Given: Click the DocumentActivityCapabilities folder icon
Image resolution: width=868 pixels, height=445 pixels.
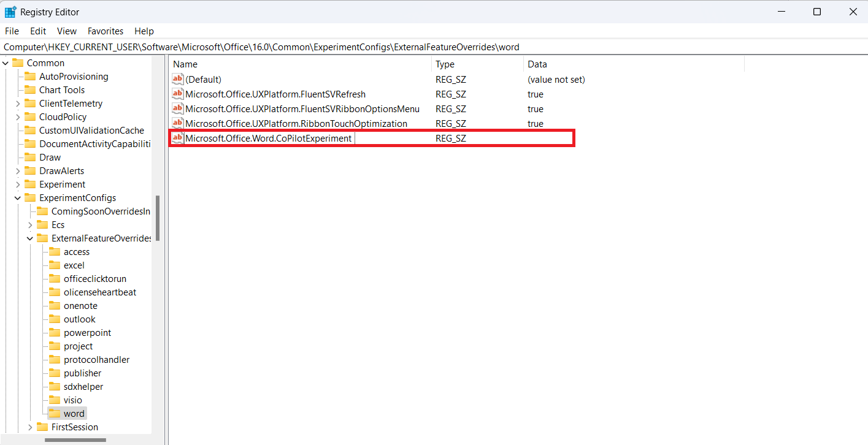Looking at the screenshot, I should [29, 143].
